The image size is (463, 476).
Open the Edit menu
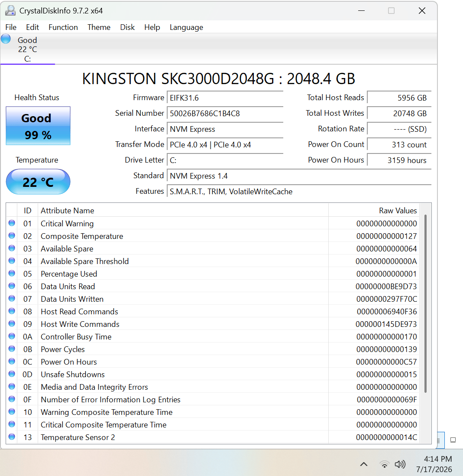pos(32,27)
